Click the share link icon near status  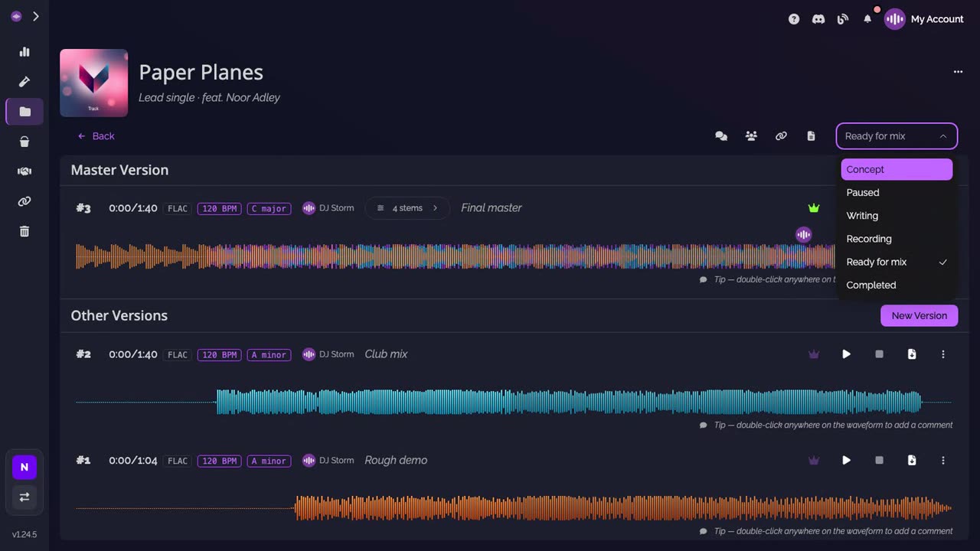781,136
